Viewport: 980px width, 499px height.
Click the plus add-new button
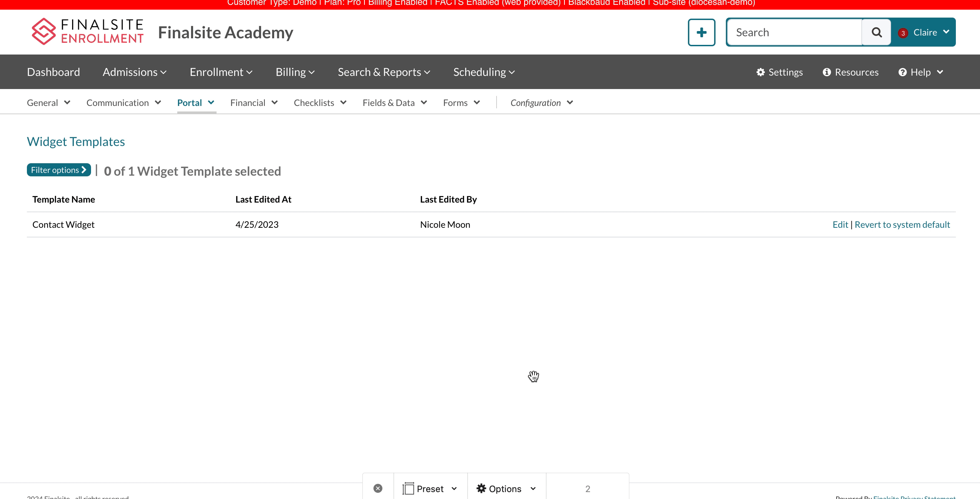click(x=701, y=32)
